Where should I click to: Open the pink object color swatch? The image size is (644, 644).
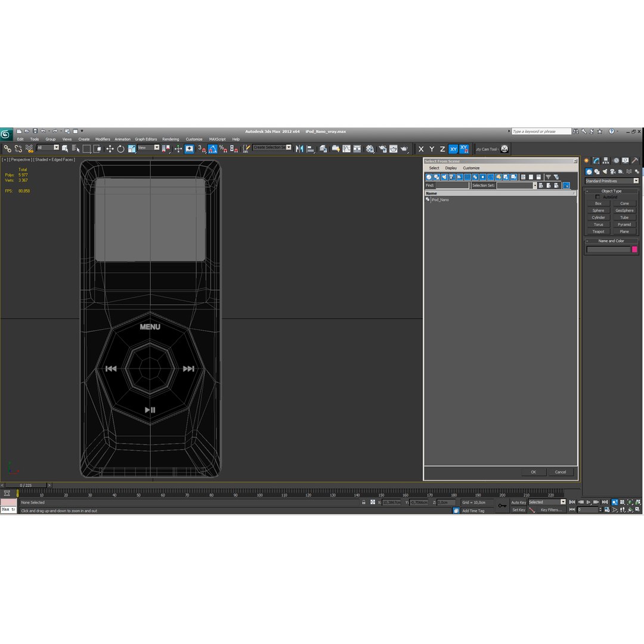click(634, 249)
